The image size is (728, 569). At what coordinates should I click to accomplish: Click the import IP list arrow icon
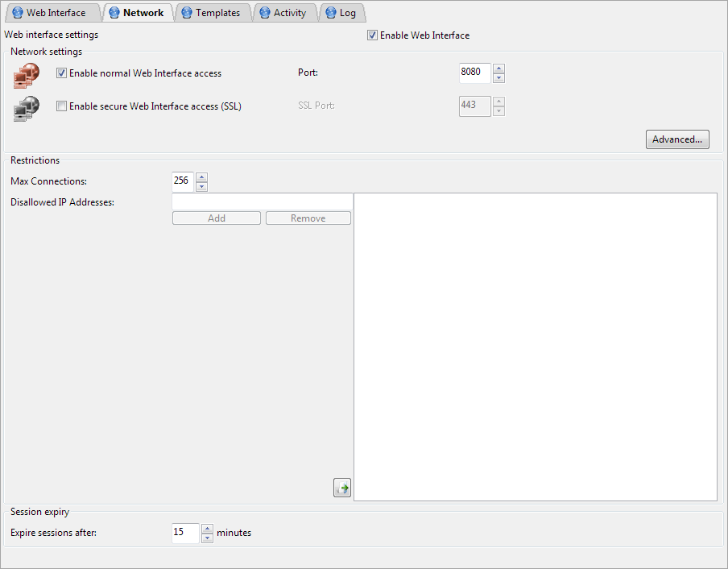342,488
